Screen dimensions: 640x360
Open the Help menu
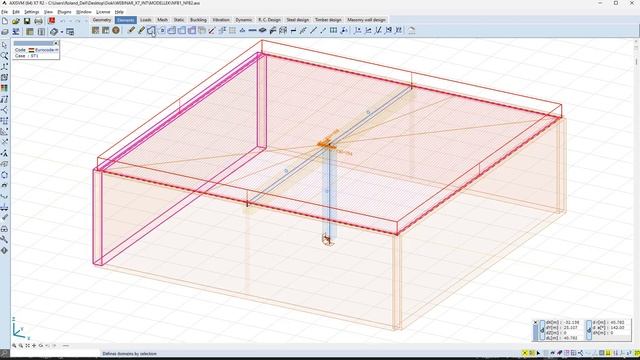[119, 12]
